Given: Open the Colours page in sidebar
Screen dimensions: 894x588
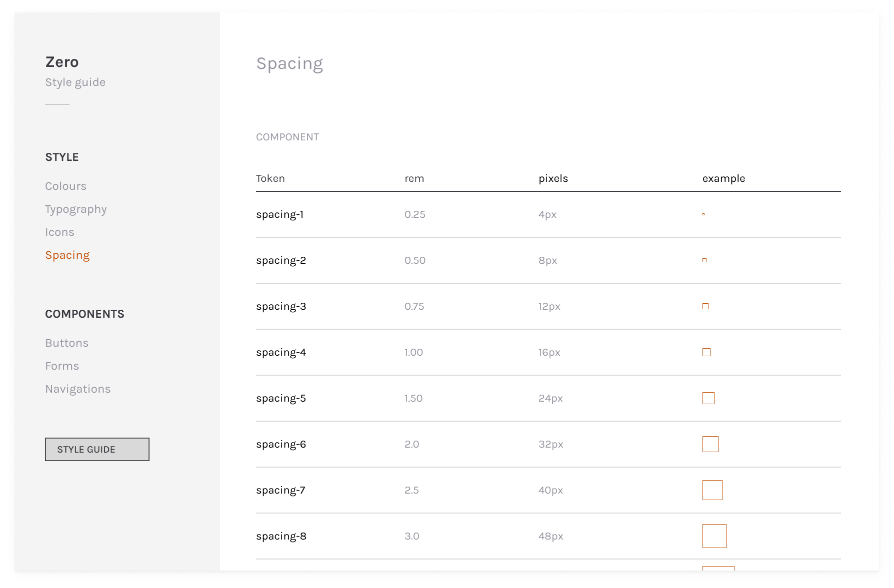Looking at the screenshot, I should [x=65, y=186].
